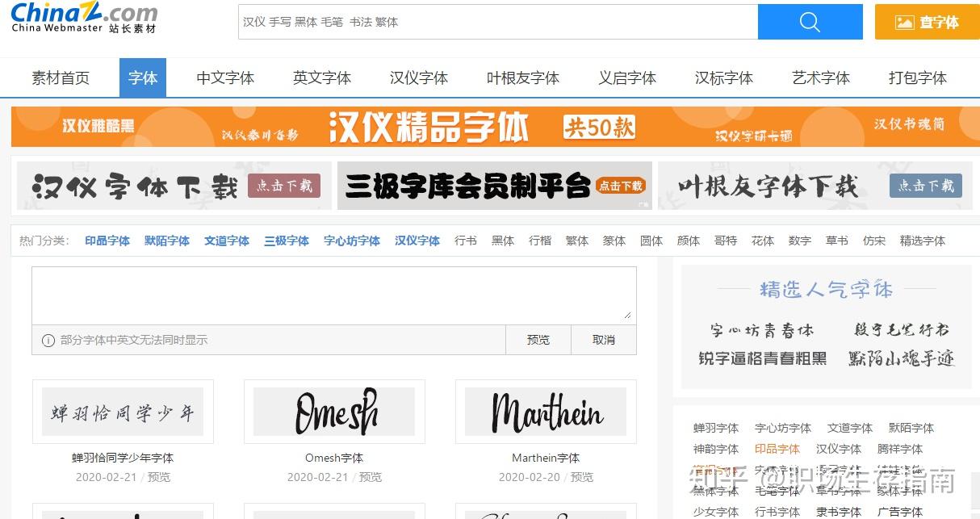980x519 pixels.
Task: Click the orange 查字体 button
Action: [x=927, y=22]
